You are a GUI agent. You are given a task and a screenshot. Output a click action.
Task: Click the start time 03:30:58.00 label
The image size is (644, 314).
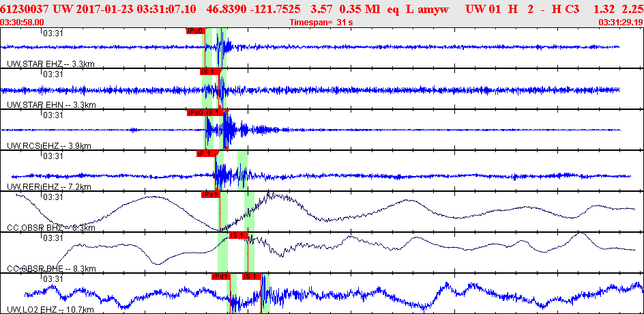(x=23, y=23)
